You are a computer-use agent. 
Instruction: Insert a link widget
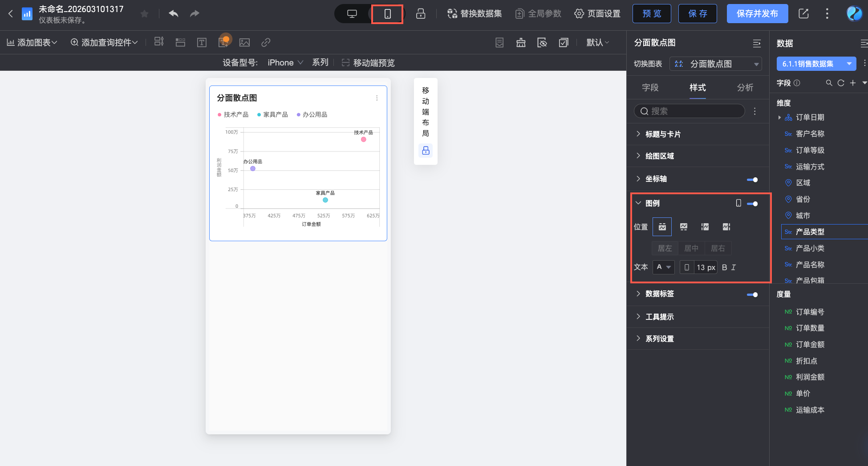(266, 42)
